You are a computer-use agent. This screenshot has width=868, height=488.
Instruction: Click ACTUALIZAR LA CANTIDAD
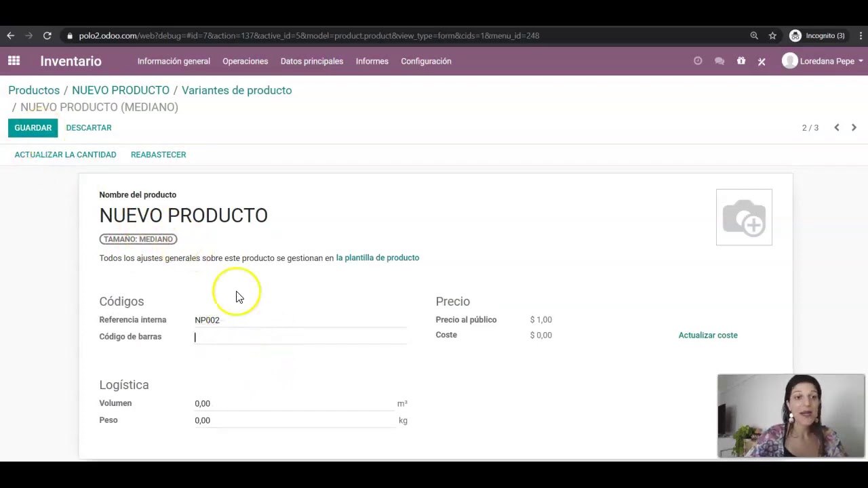tap(65, 155)
